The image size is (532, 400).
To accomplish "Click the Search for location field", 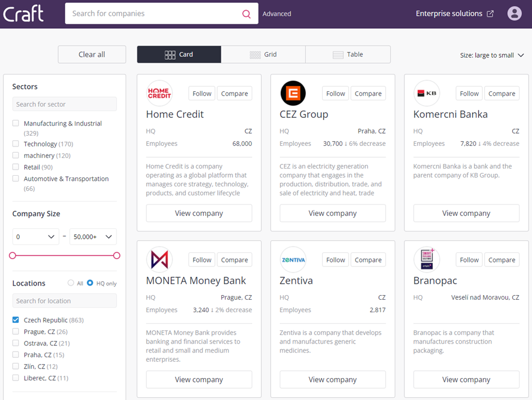I will [65, 300].
